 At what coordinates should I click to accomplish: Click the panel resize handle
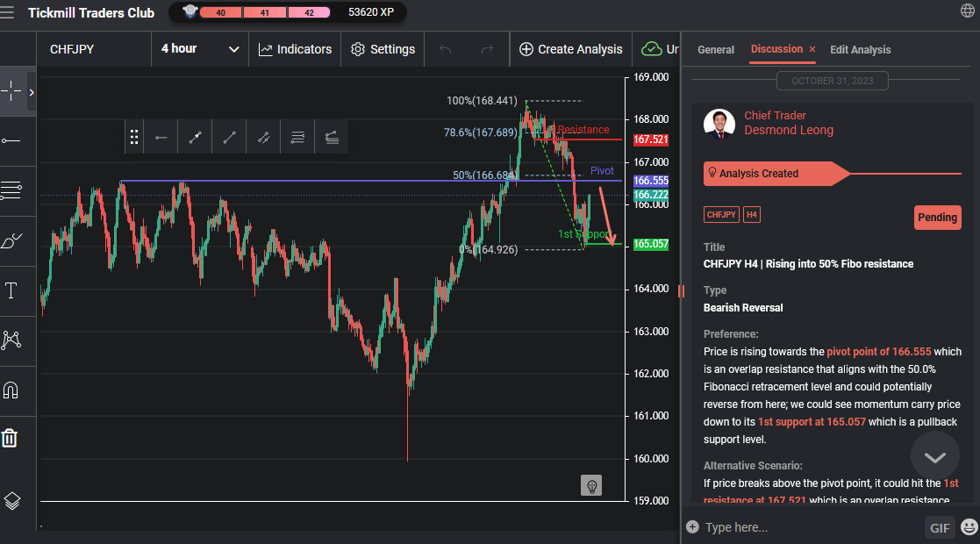(x=681, y=290)
